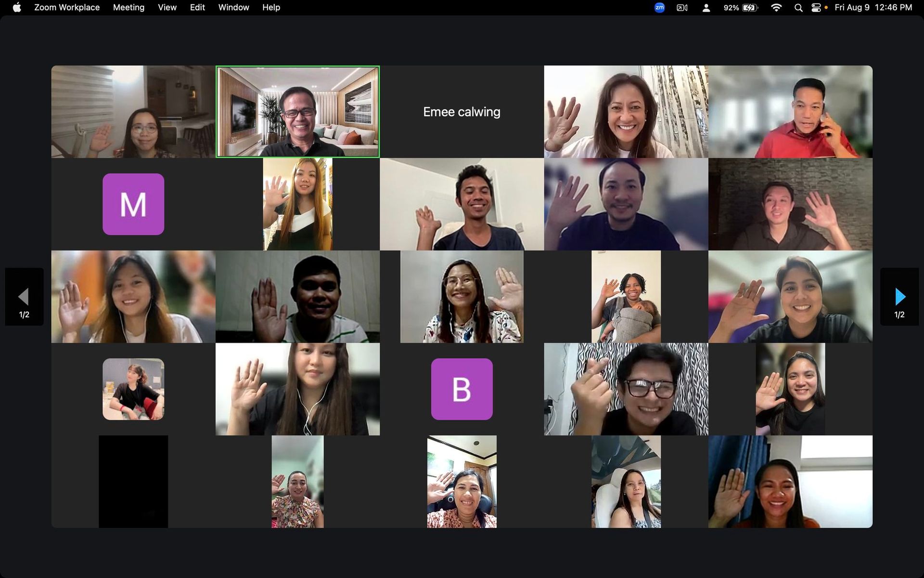Click the date and time display
Screen dimensions: 924x578
pos(873,7)
